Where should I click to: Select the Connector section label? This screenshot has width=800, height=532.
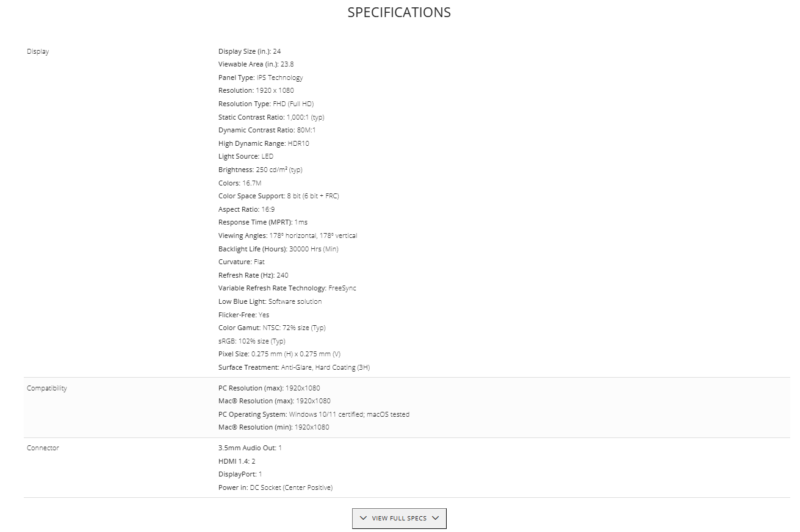coord(43,448)
